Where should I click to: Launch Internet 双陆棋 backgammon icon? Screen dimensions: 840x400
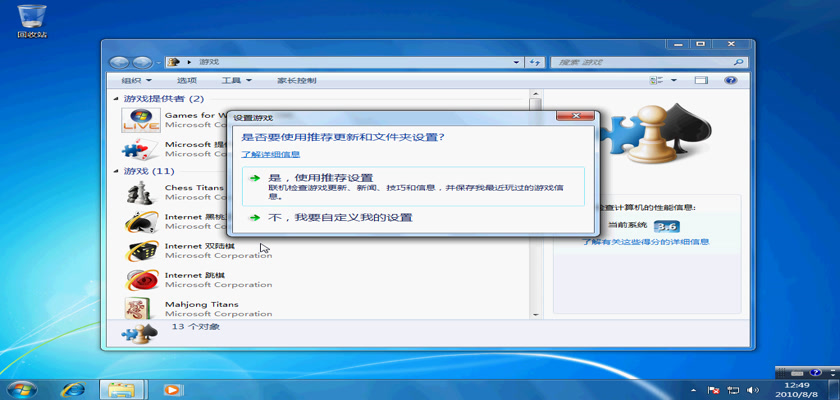point(139,250)
